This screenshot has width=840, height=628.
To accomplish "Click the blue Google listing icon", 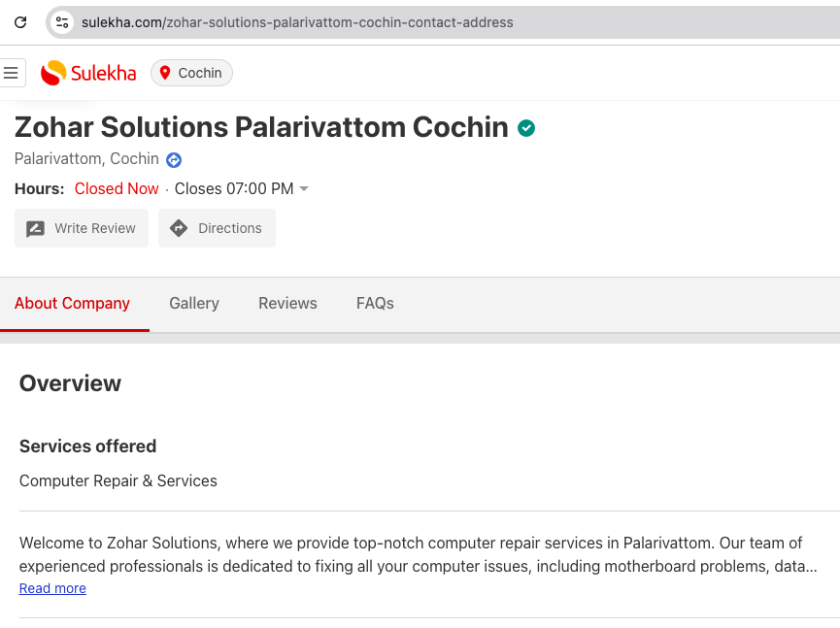I will [x=174, y=160].
